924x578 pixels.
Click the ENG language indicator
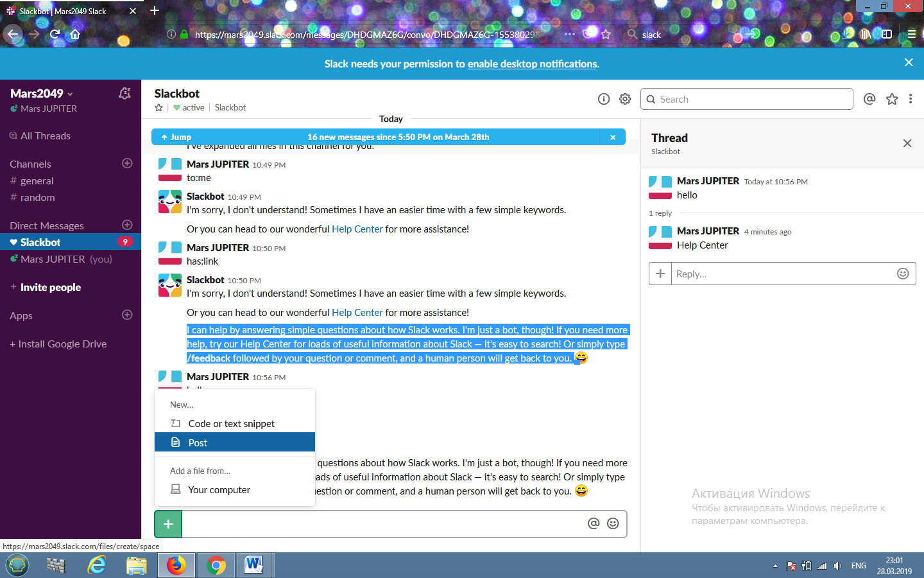pos(859,566)
